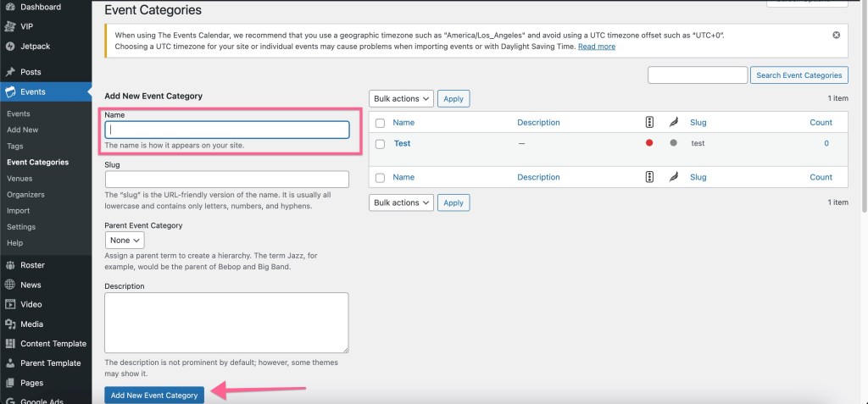Click into the Slug input field

click(227, 180)
